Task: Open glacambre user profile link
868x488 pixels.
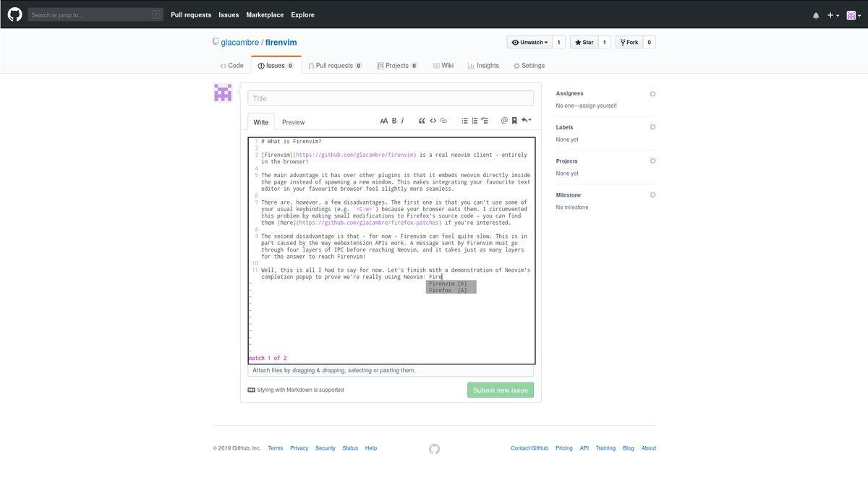Action: [239, 43]
